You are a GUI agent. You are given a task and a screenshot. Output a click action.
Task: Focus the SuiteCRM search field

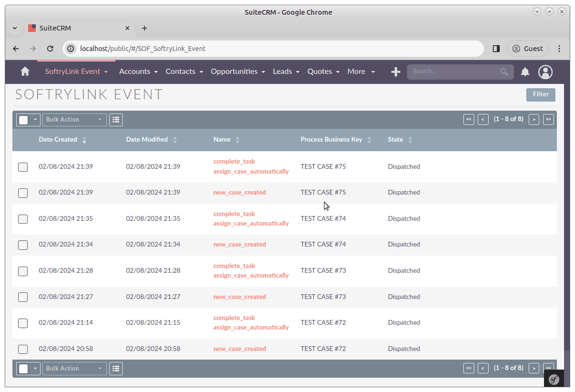click(x=453, y=72)
